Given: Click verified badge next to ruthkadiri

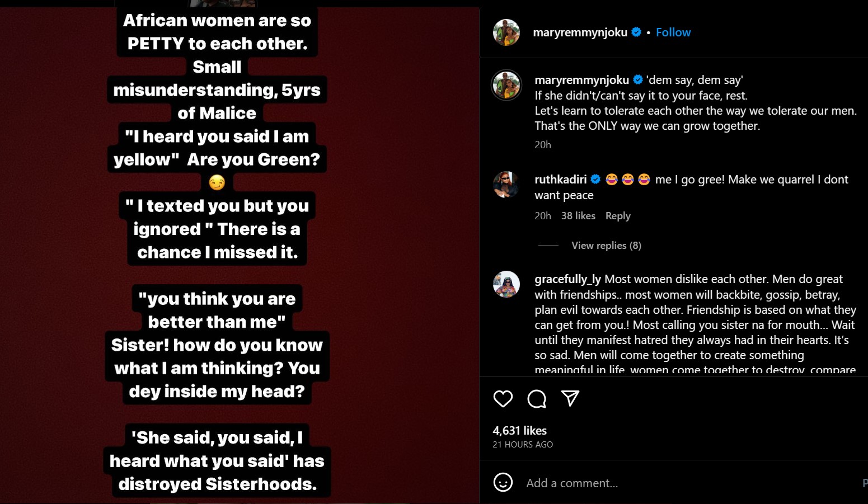Looking at the screenshot, I should [x=595, y=180].
